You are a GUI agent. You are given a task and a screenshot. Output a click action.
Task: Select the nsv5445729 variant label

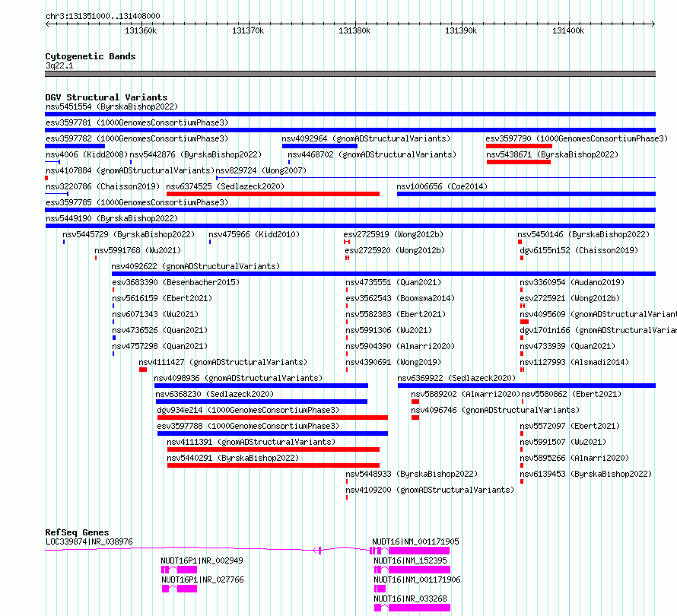click(129, 234)
